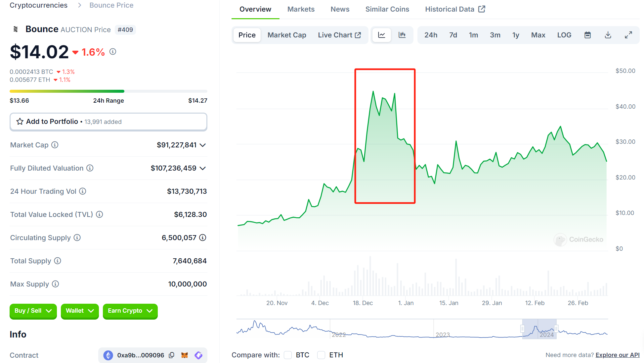Click the download chart icon
644x363 pixels.
[x=608, y=35]
